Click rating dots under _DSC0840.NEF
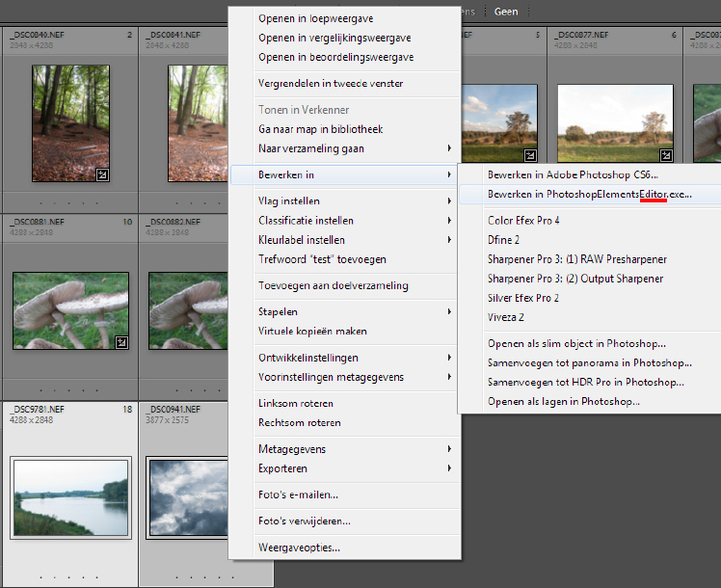 click(x=69, y=202)
